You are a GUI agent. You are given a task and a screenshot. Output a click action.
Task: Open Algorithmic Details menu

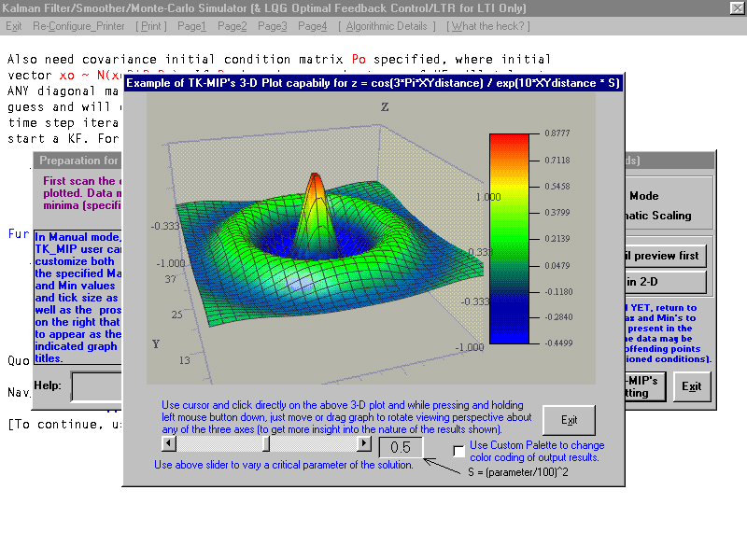click(387, 26)
